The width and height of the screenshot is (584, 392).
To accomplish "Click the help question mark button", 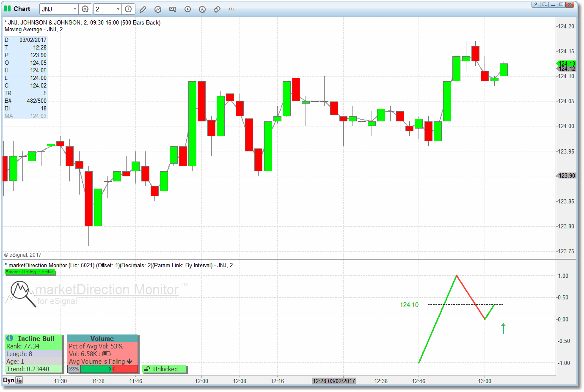I will [536, 4].
